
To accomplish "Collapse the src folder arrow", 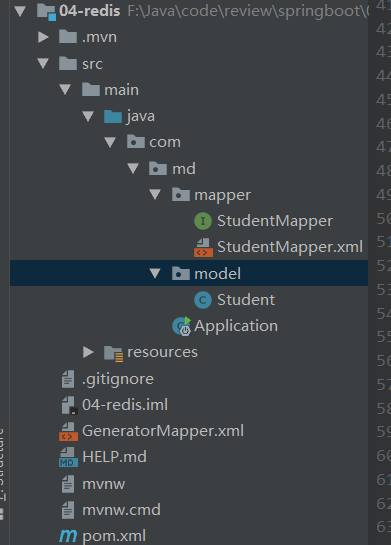I will point(43,64).
